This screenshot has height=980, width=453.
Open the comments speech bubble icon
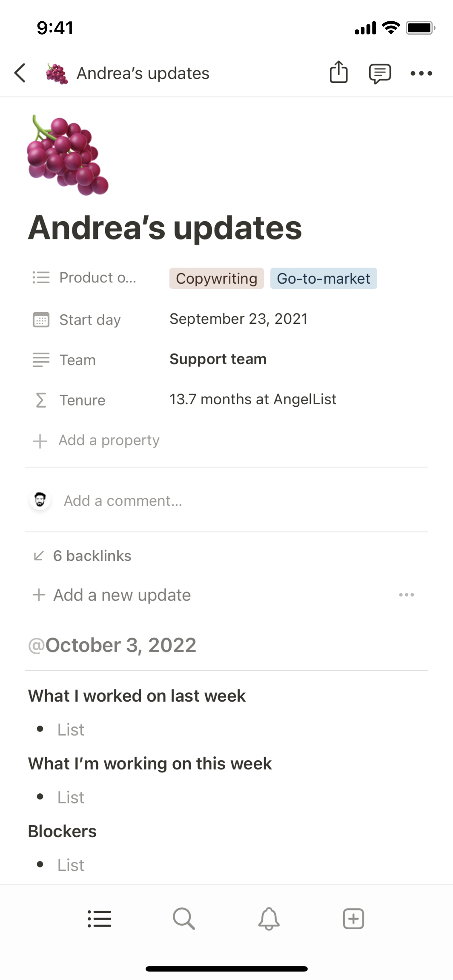pyautogui.click(x=380, y=73)
